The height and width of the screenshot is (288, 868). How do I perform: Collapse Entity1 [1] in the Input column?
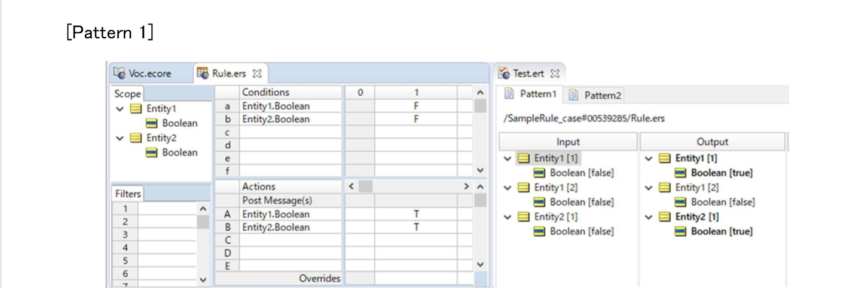(x=508, y=158)
